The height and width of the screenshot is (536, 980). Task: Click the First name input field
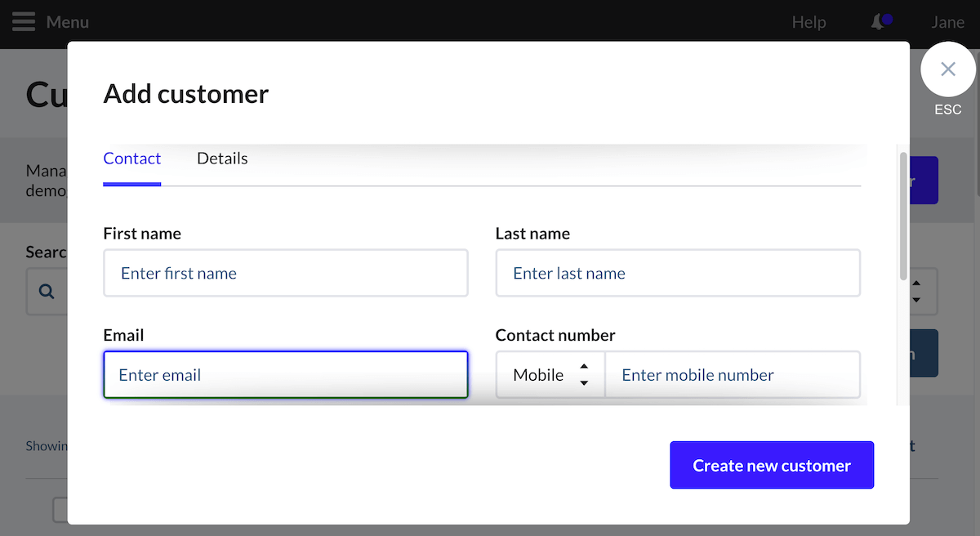click(286, 273)
